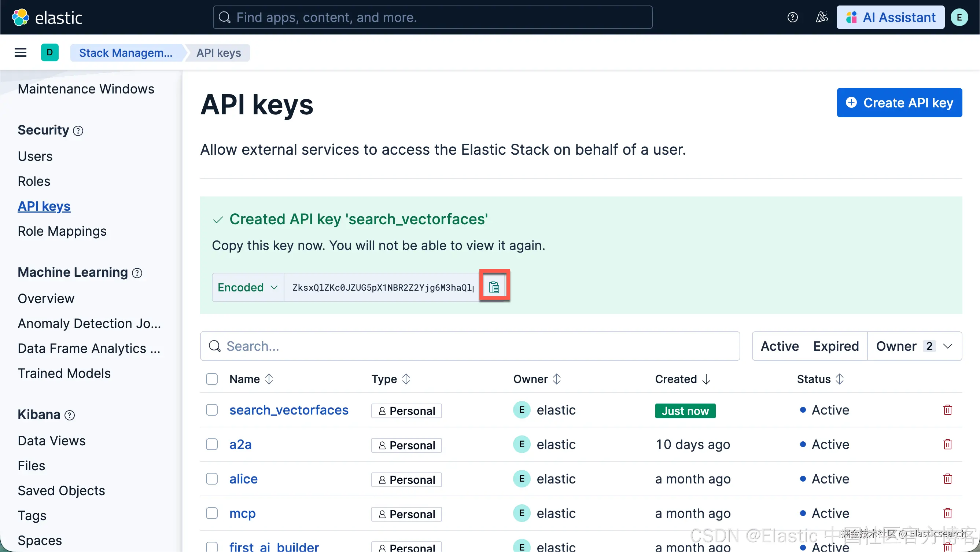Go to Trained Models section
This screenshot has width=980, height=552.
pyautogui.click(x=64, y=373)
